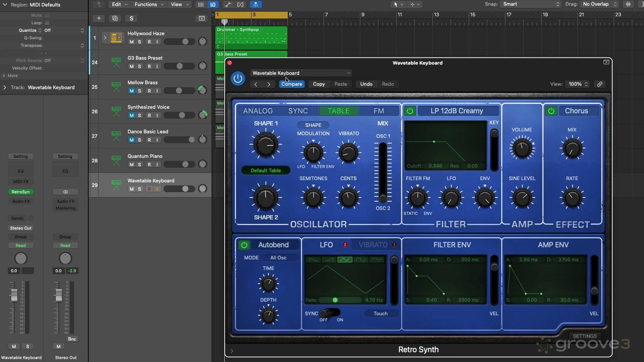Click the add track plus icon
Viewport: 644px width, 362px height.
tap(99, 18)
